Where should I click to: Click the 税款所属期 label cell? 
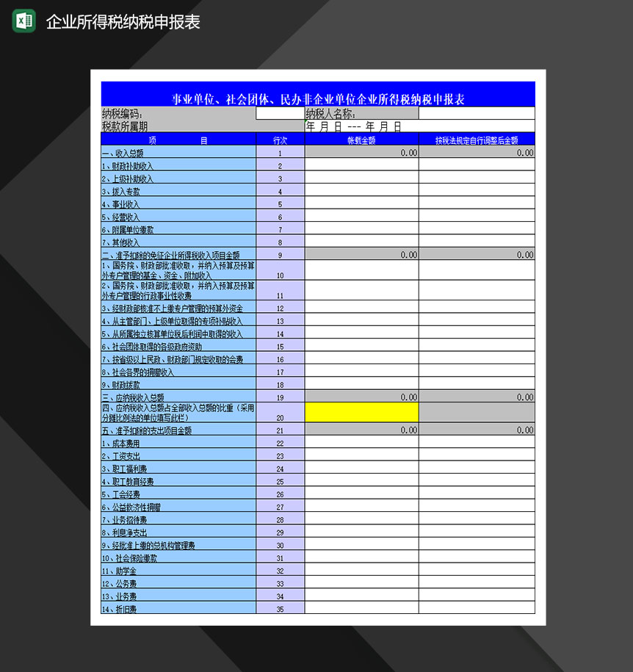tap(123, 125)
